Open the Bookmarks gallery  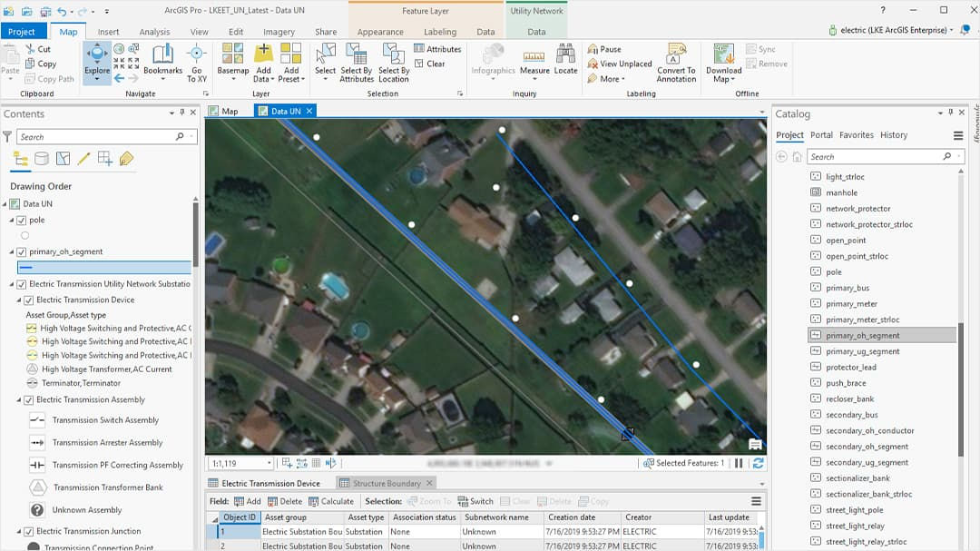[x=163, y=64]
